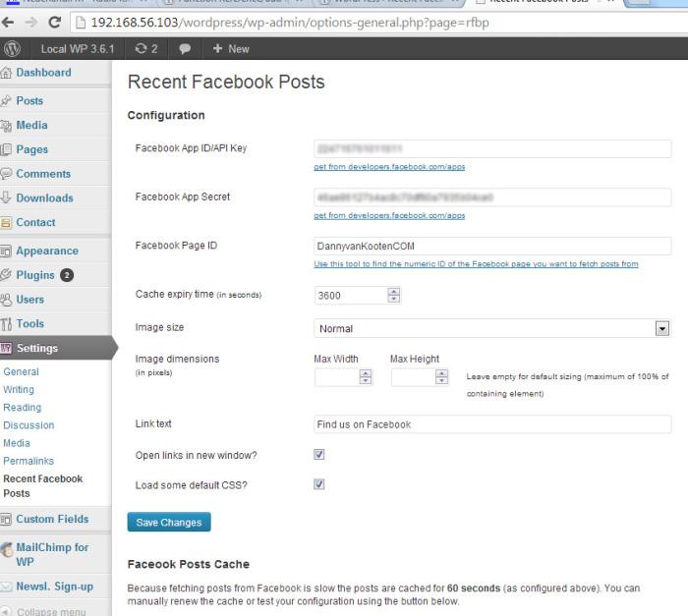This screenshot has height=616, width=688.
Task: Click the MailChimp for WP monkey icon
Action: point(7,550)
